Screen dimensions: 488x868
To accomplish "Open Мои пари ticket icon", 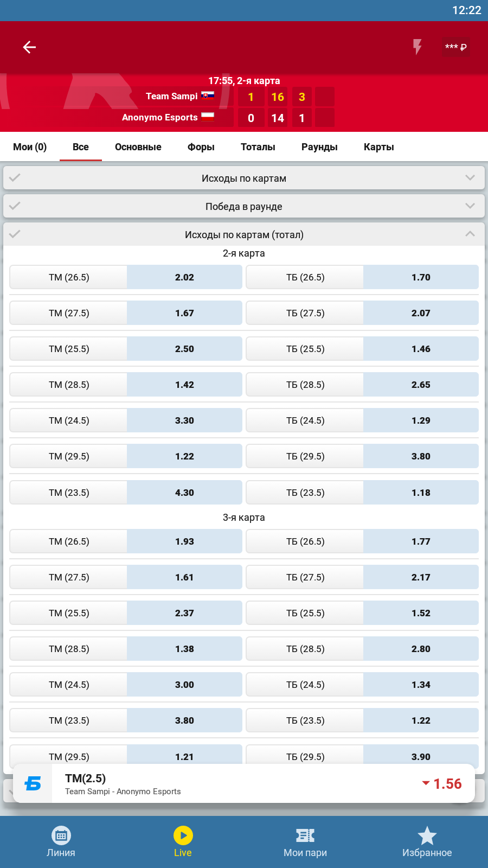I will pos(305,835).
